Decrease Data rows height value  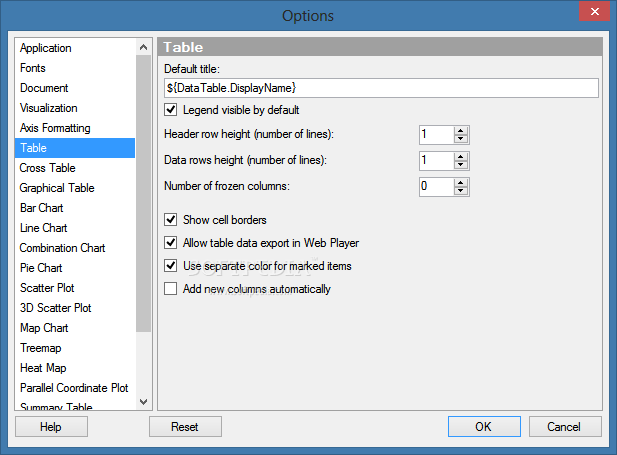pyautogui.click(x=460, y=165)
